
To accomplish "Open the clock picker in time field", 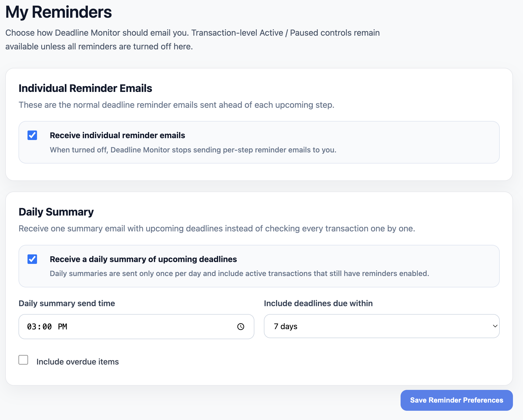I will (241, 327).
